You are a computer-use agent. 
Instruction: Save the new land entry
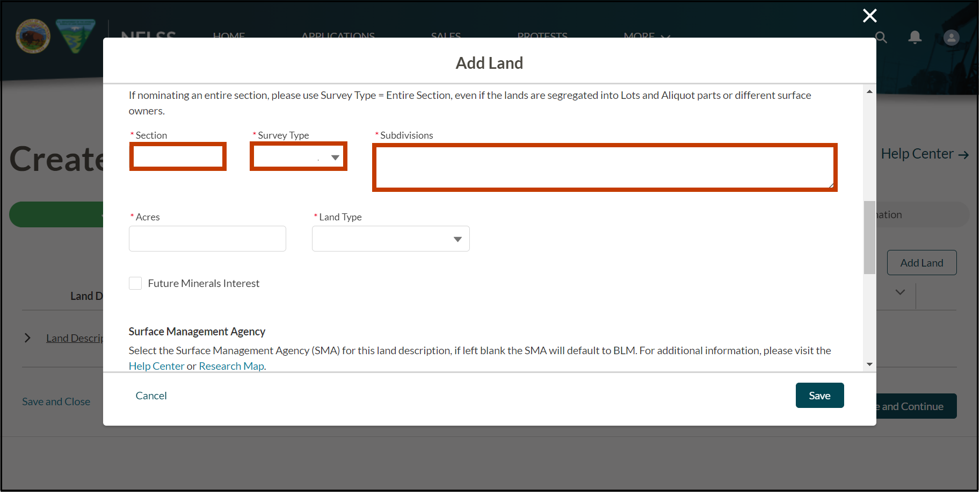819,395
